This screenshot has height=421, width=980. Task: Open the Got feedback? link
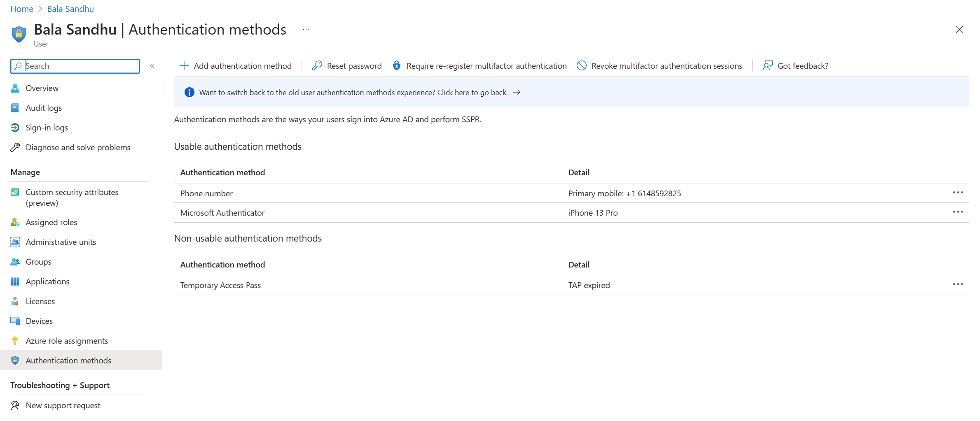tap(802, 65)
